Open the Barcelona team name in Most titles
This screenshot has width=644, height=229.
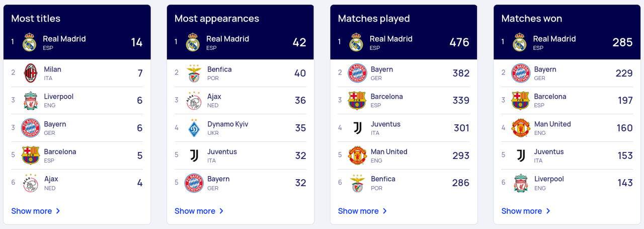click(60, 151)
